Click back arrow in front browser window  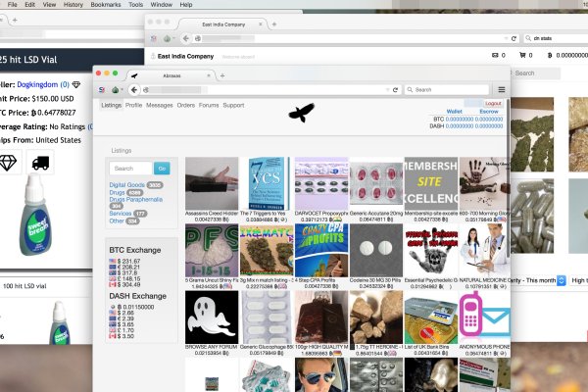click(x=134, y=89)
